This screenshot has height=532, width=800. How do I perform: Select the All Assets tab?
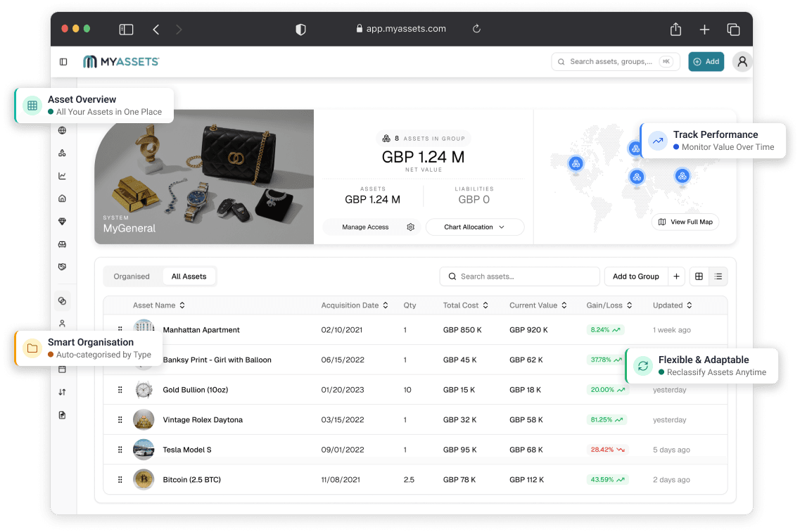click(189, 277)
